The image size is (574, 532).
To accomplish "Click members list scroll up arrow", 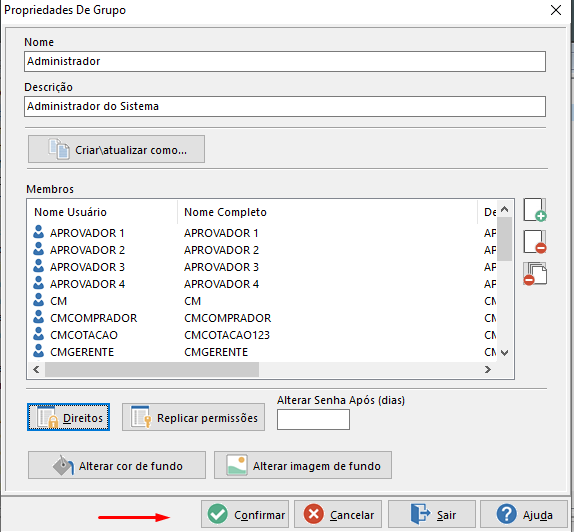I will pos(504,209).
